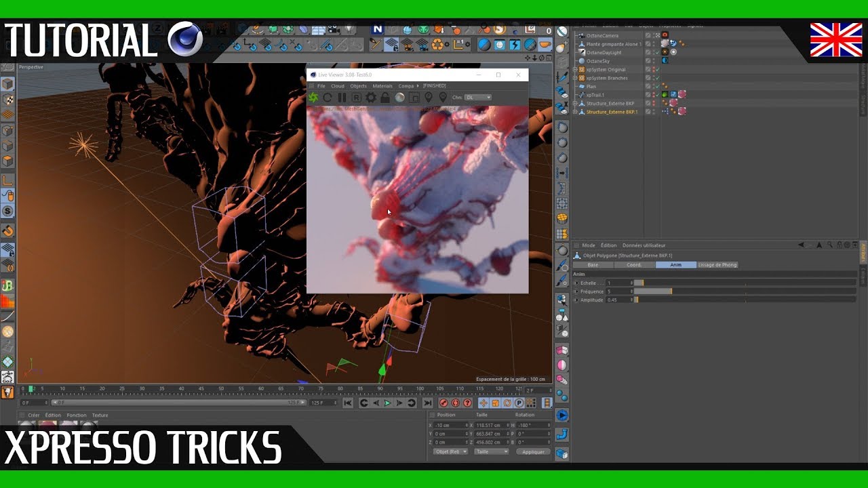Open the Mode menu in attributes panel
Viewport: 868px width, 488px height.
pyautogui.click(x=589, y=245)
